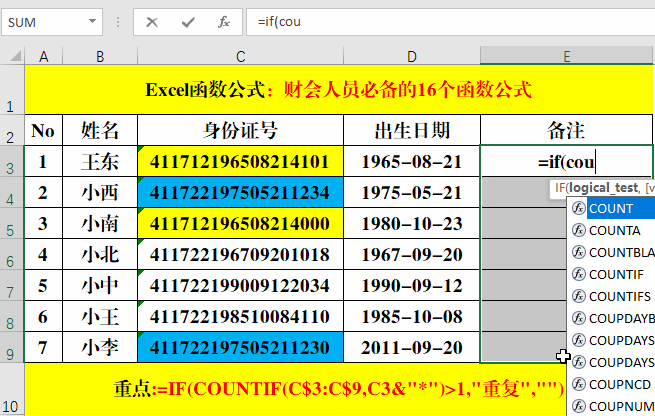655x416 pixels.
Task: Click ID cell 411712196508214000
Action: pyautogui.click(x=240, y=223)
